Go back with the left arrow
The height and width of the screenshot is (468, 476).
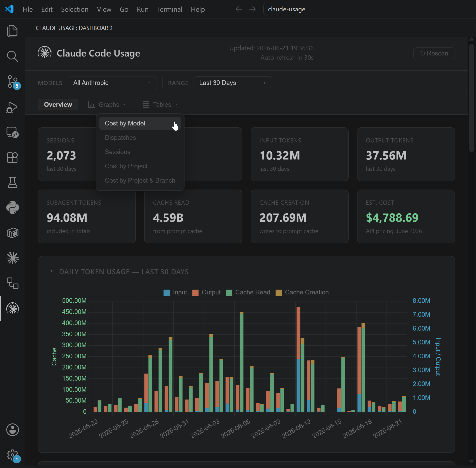(239, 9)
